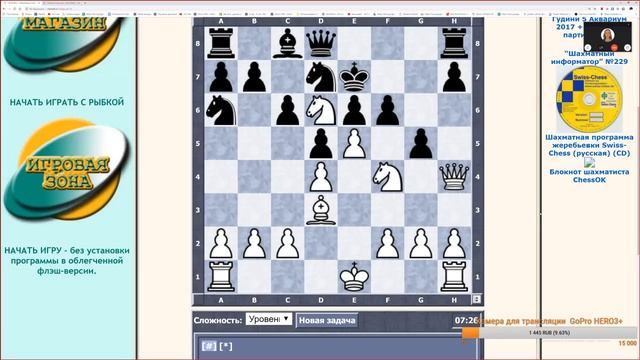
Task: Select the white rook on a1
Action: tap(221, 277)
